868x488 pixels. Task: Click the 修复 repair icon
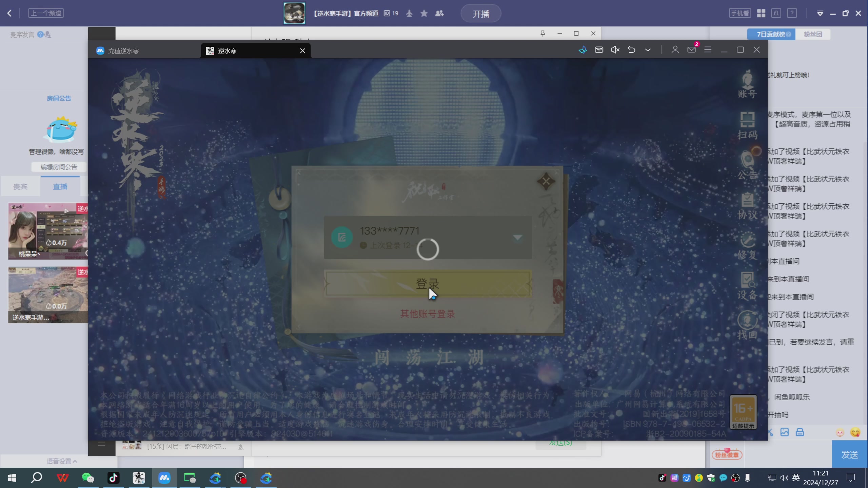tap(747, 246)
